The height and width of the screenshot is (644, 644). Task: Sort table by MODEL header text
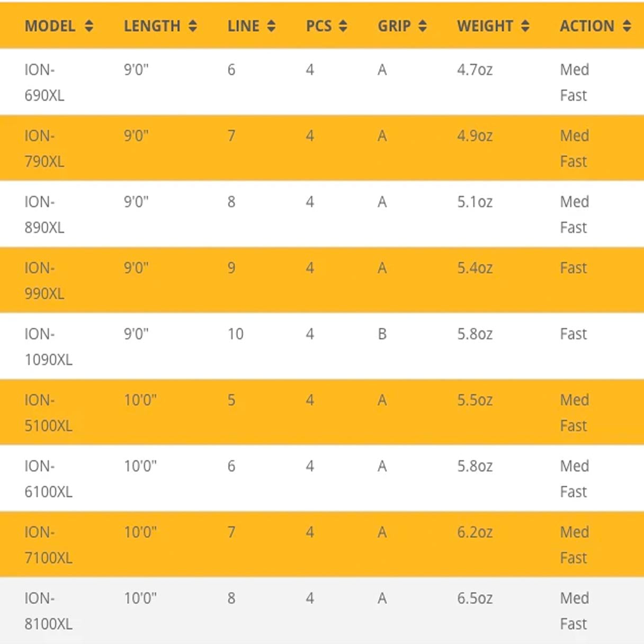point(50,26)
